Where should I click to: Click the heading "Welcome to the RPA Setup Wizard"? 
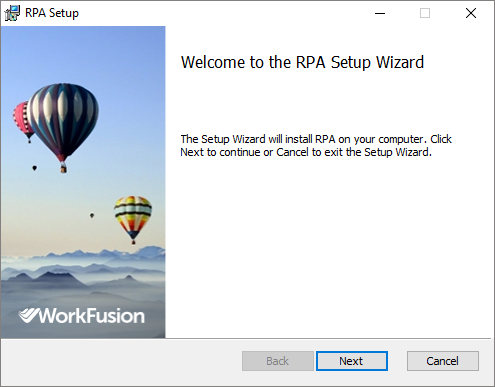tap(302, 62)
